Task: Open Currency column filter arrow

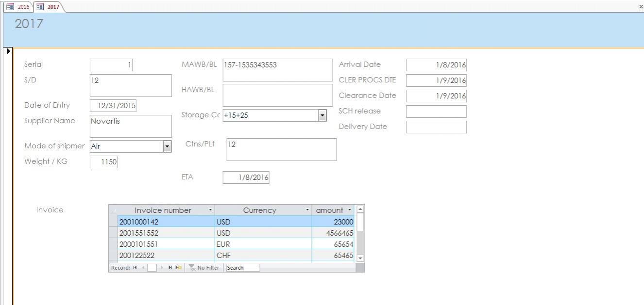Action: 307,210
